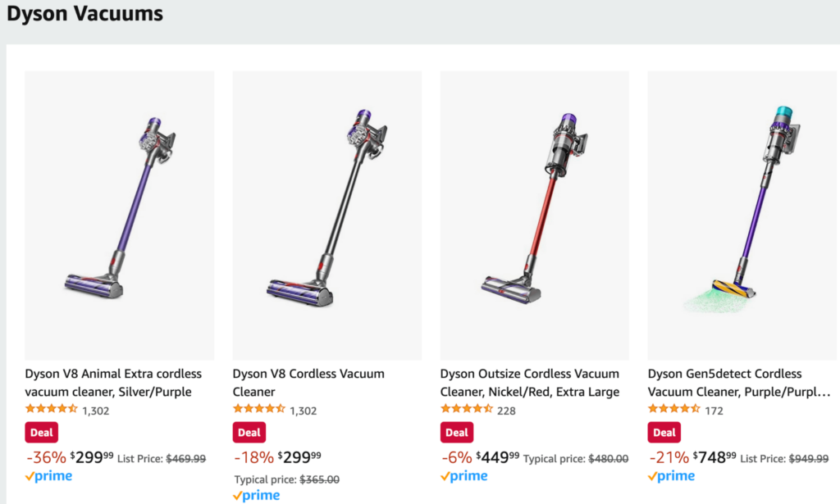
Task: Open the Dyson V8 Animal Extra product image
Action: (120, 215)
